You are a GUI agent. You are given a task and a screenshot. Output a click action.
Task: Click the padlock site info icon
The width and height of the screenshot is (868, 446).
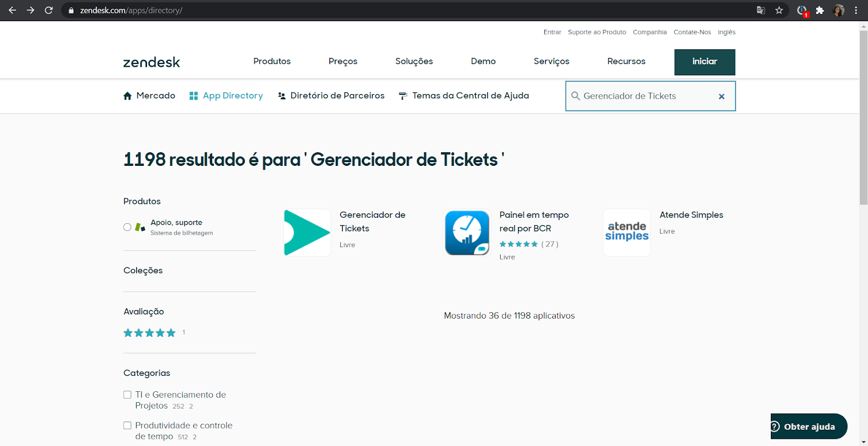click(x=71, y=10)
